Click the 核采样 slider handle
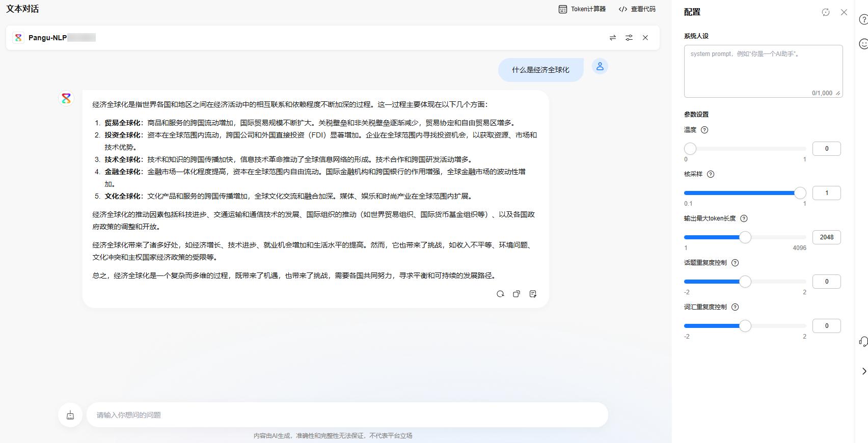Viewport: 868px width, 443px height. point(800,193)
